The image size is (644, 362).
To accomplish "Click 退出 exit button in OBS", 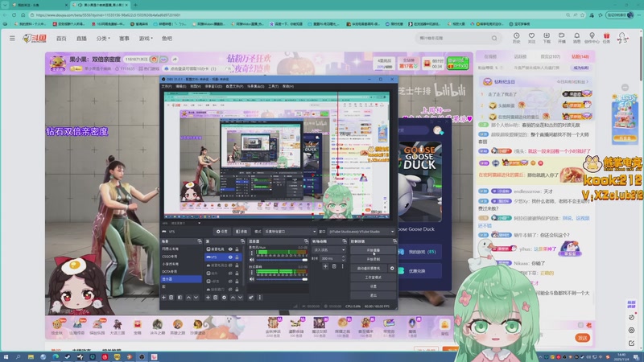I will click(374, 295).
